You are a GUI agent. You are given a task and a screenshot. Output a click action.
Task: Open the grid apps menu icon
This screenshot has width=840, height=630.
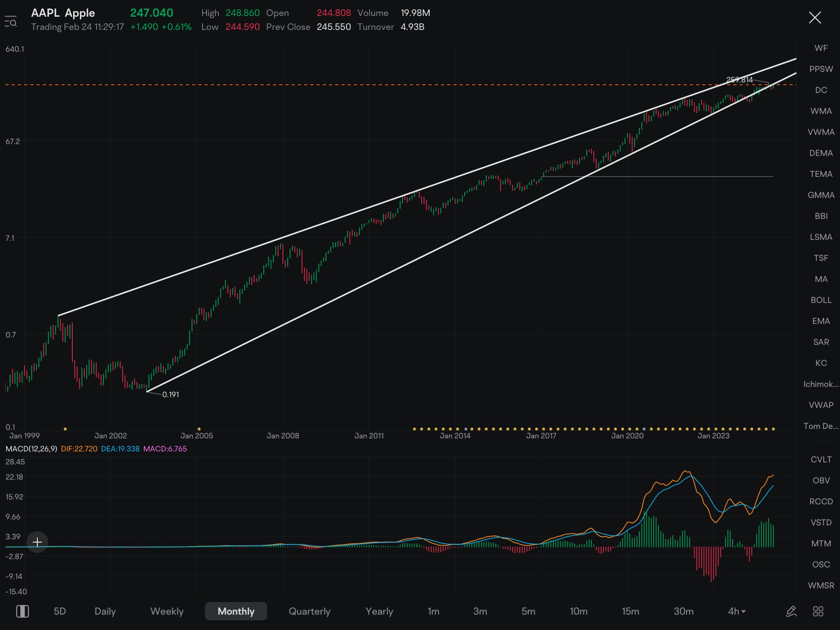click(818, 611)
